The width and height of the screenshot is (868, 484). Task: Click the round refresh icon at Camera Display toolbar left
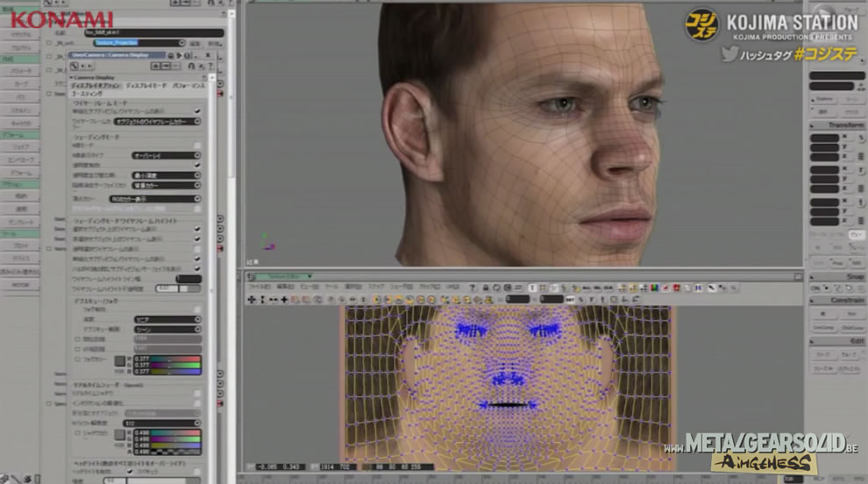(x=75, y=66)
